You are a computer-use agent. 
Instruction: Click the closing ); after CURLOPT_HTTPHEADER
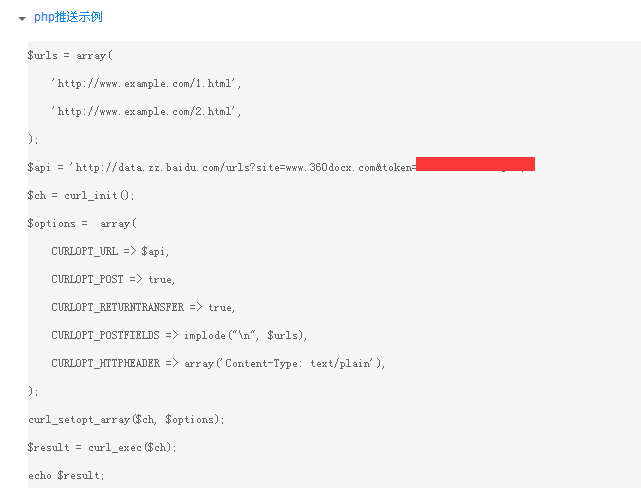pos(33,392)
